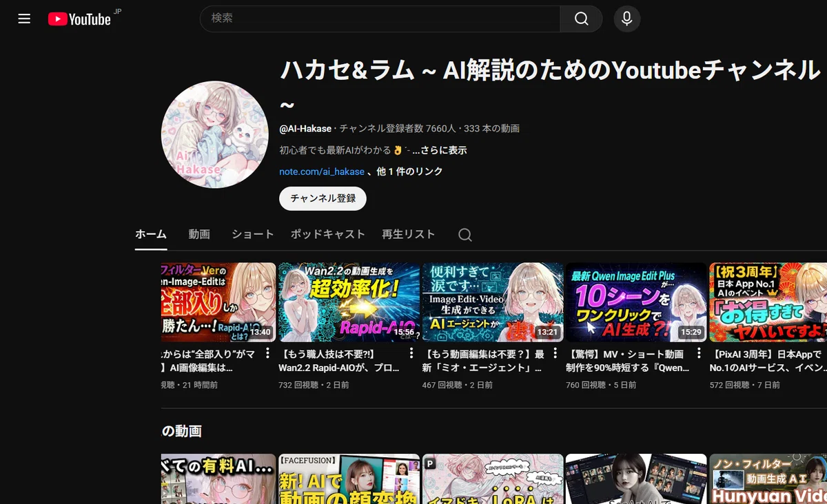
Task: Show 他 1 件のリンク
Action: pyautogui.click(x=409, y=171)
